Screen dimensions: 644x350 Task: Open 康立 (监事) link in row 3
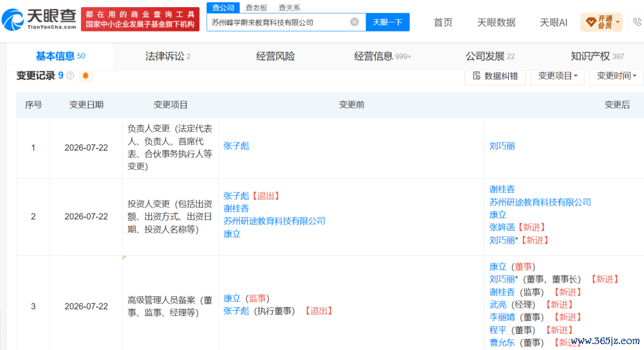(x=232, y=299)
